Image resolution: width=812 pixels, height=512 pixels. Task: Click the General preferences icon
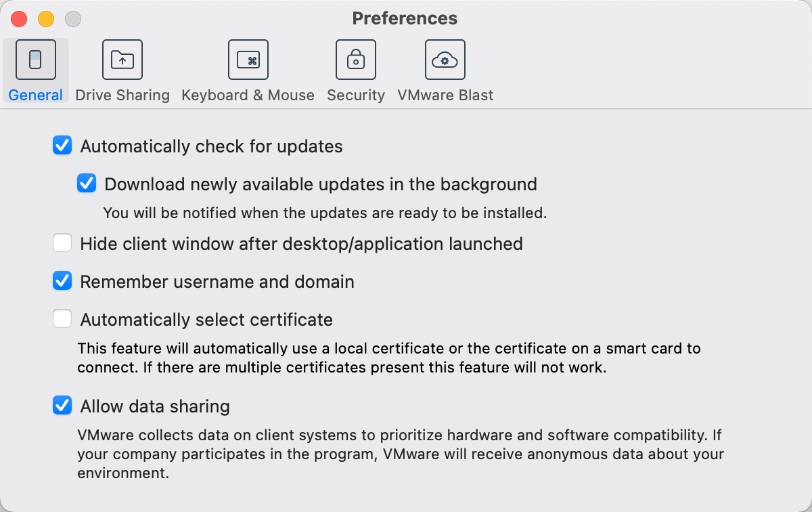(36, 60)
